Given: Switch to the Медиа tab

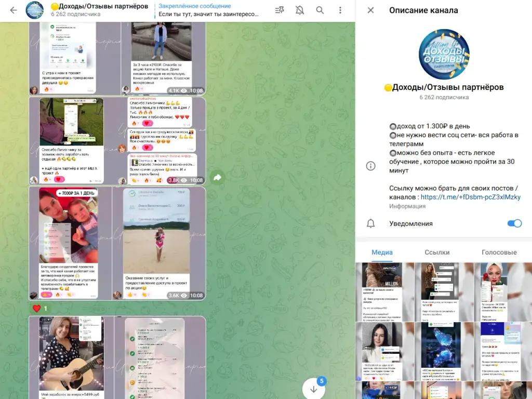Looking at the screenshot, I should coord(382,252).
